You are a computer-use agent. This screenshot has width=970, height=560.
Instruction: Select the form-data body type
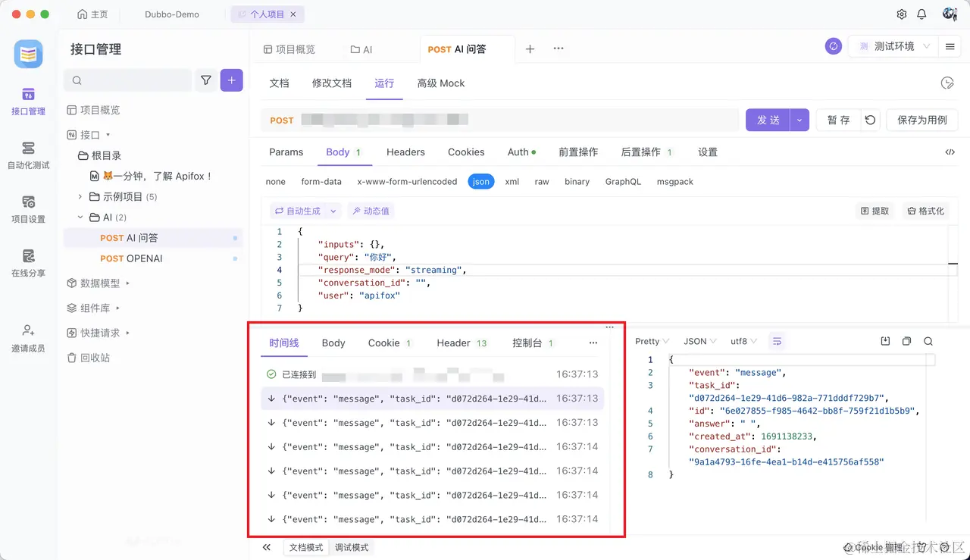pos(321,182)
